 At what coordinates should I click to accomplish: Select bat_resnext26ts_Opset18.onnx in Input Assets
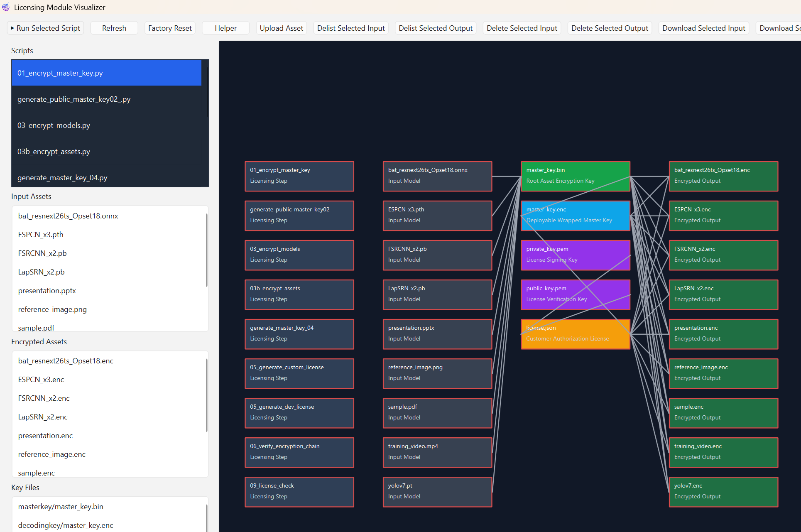pyautogui.click(x=109, y=216)
